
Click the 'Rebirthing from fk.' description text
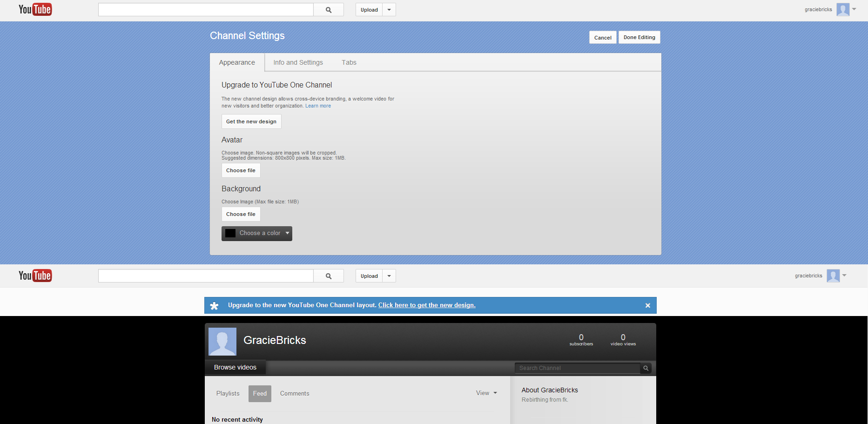[545, 400]
